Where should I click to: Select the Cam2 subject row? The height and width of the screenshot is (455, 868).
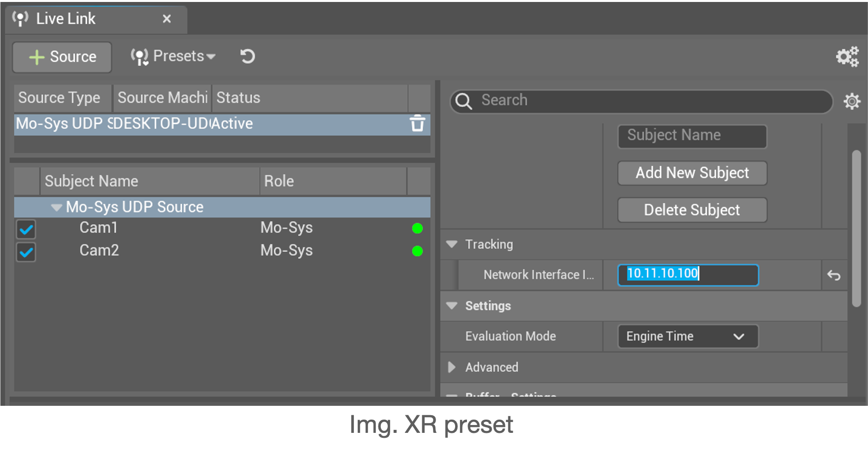point(222,251)
